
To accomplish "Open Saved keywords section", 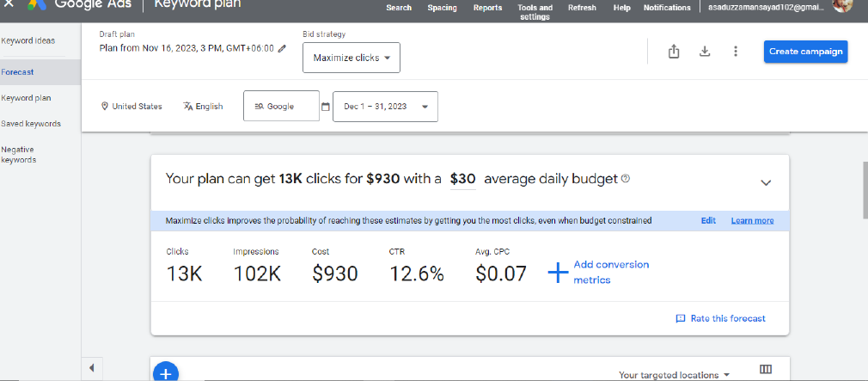I will point(30,124).
